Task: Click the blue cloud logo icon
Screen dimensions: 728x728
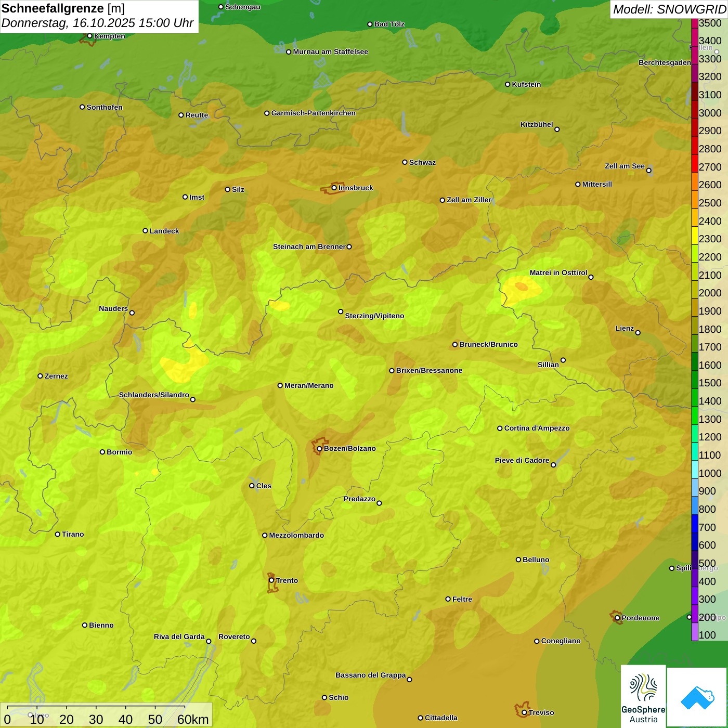Action: [697, 697]
